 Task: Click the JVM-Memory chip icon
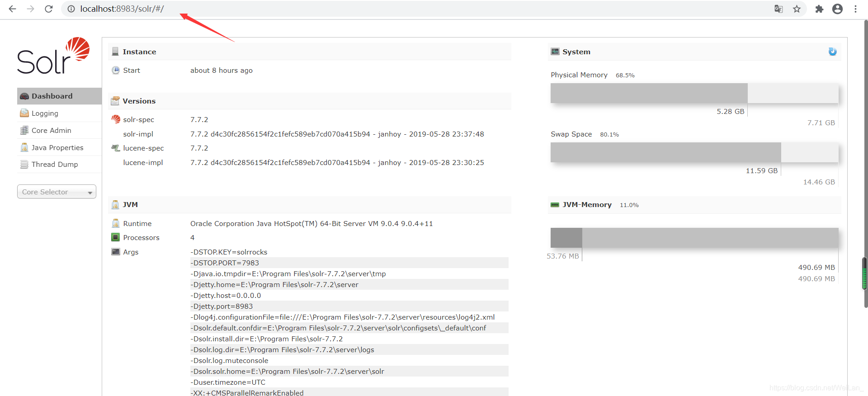(x=555, y=205)
